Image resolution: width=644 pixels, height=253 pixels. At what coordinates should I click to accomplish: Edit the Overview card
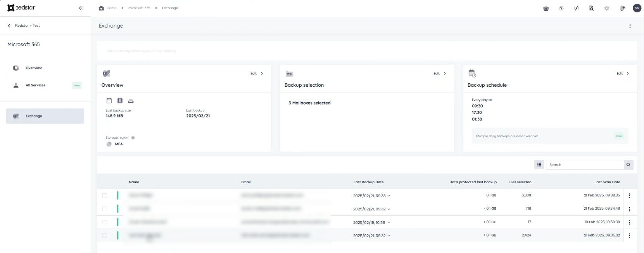pos(257,74)
